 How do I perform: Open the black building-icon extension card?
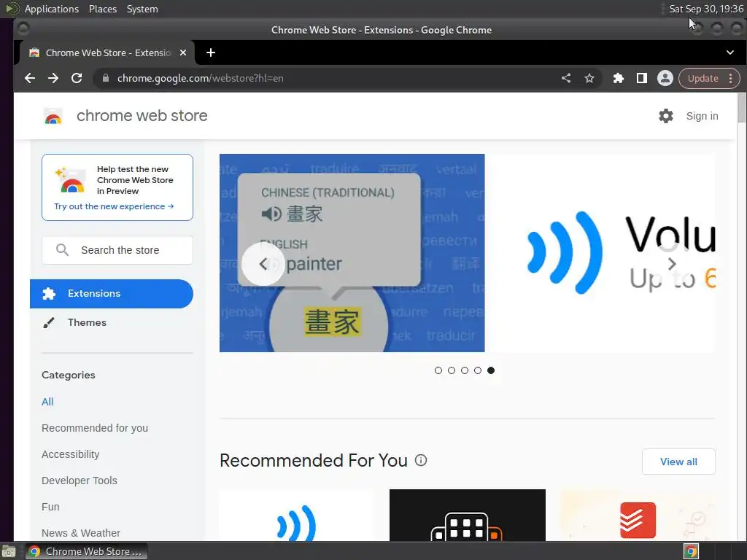click(468, 516)
